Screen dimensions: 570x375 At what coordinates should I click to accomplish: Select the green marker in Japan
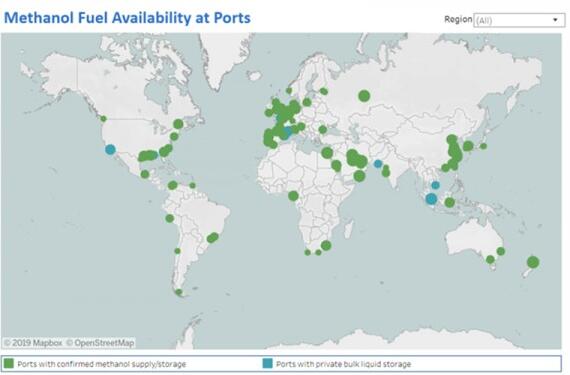coord(483,146)
